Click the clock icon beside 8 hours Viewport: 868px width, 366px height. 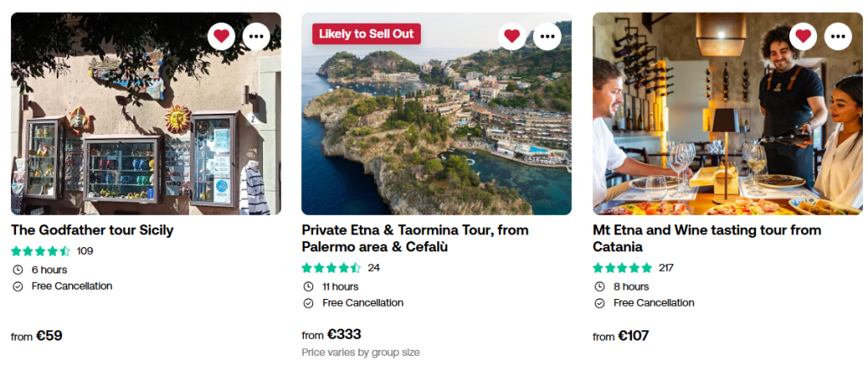click(600, 287)
